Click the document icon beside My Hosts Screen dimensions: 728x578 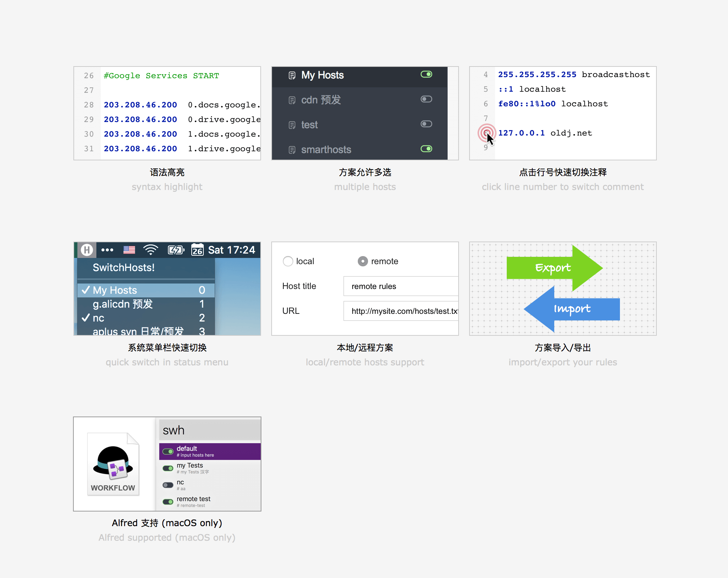[x=292, y=76]
